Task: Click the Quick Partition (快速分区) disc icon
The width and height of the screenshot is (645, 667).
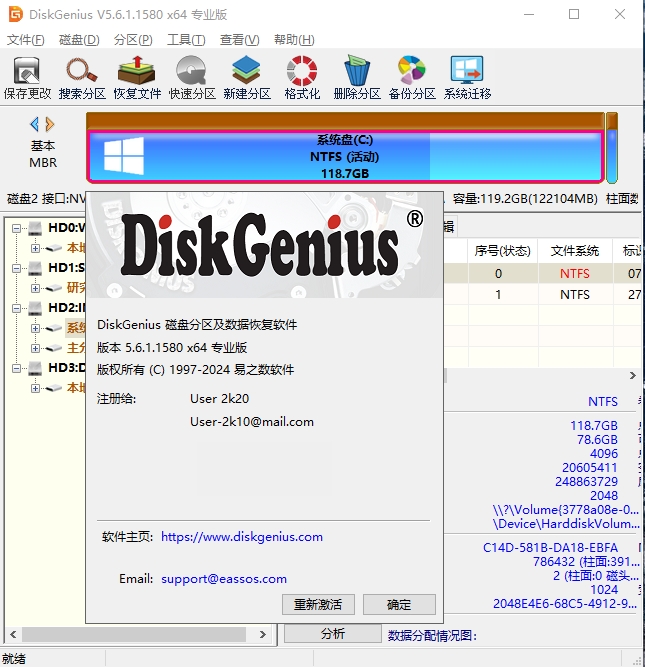Action: [x=192, y=77]
